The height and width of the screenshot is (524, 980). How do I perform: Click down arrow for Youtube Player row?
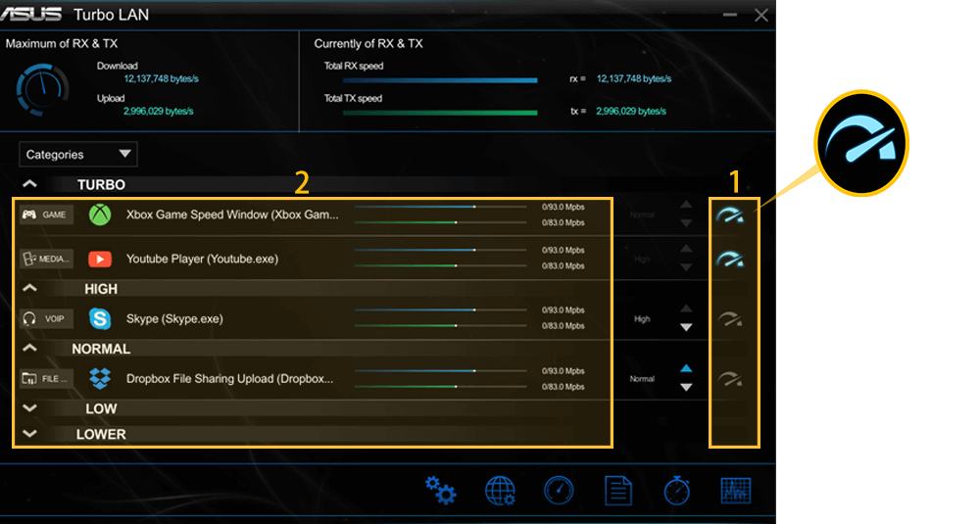686,267
